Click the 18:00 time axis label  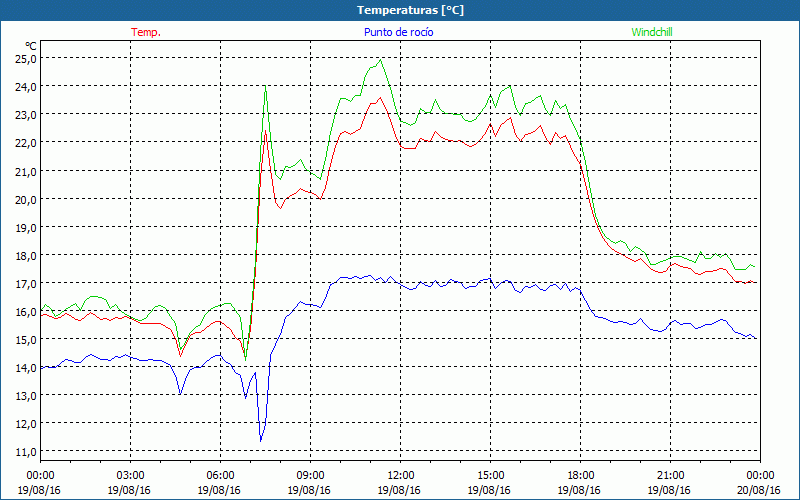(x=580, y=476)
